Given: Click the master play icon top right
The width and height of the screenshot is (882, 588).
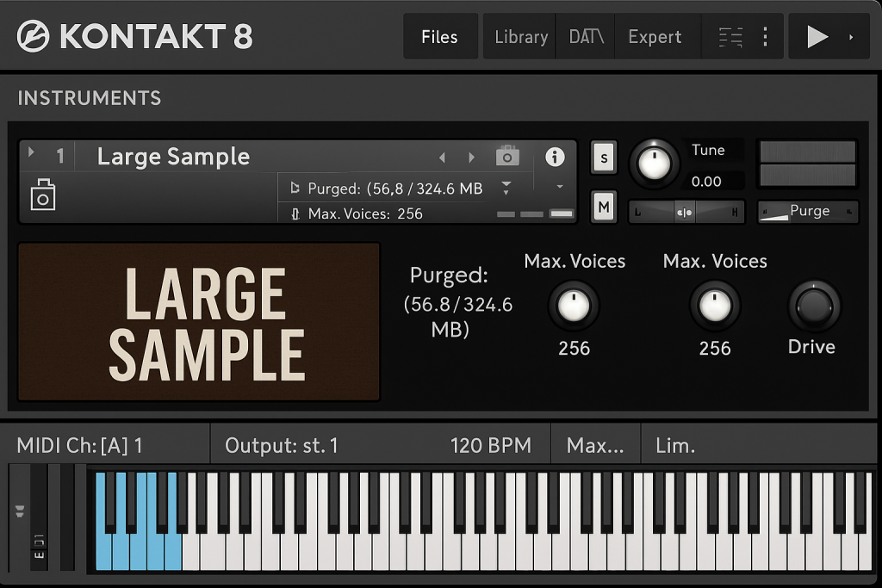Looking at the screenshot, I should 818,36.
